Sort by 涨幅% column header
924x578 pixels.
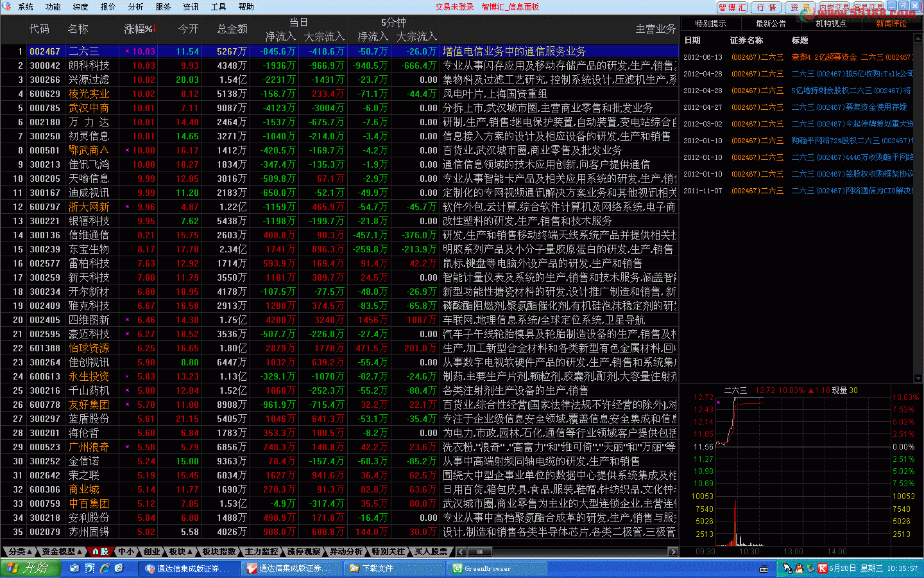(x=139, y=29)
